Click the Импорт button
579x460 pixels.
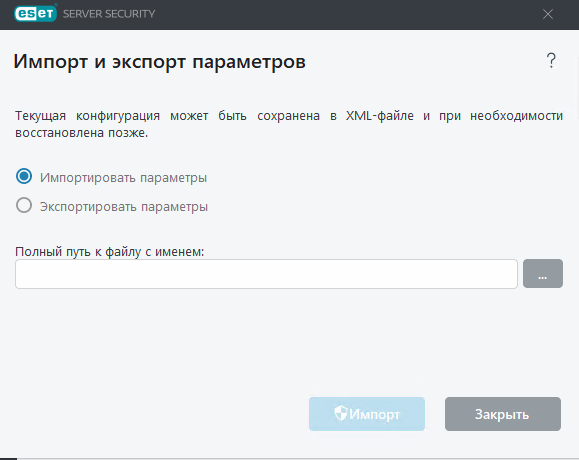click(367, 414)
